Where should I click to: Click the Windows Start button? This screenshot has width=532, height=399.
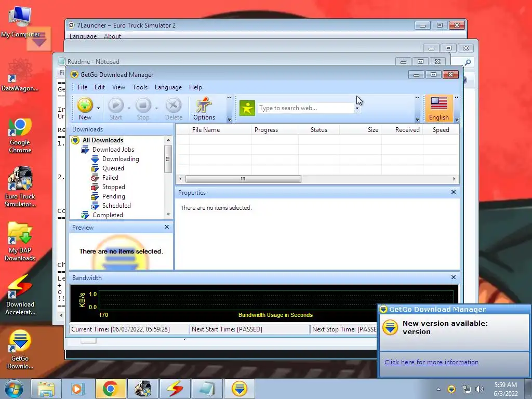click(x=14, y=389)
